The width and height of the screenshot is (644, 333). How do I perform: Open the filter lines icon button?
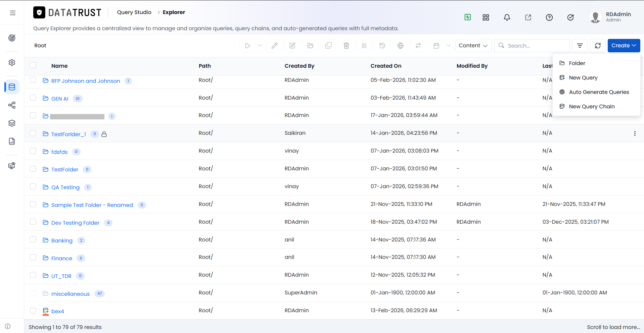[580, 46]
